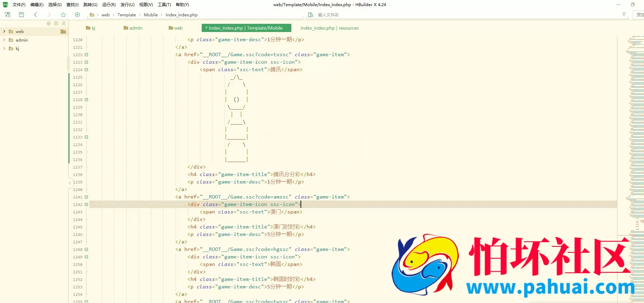Collapse the code fold at line 1228
The height and width of the screenshot is (303, 644).
[87, 100]
